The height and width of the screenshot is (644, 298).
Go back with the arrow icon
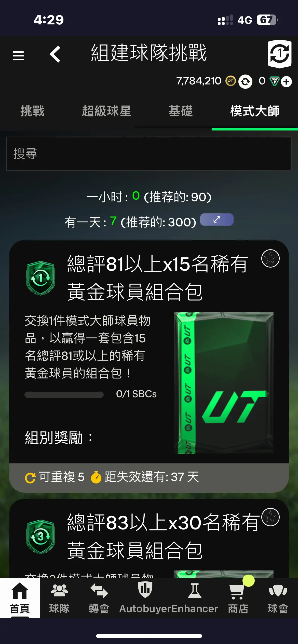55,54
